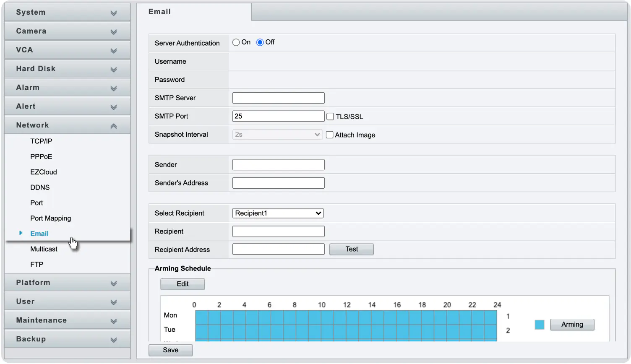Click the Test button

(x=352, y=249)
